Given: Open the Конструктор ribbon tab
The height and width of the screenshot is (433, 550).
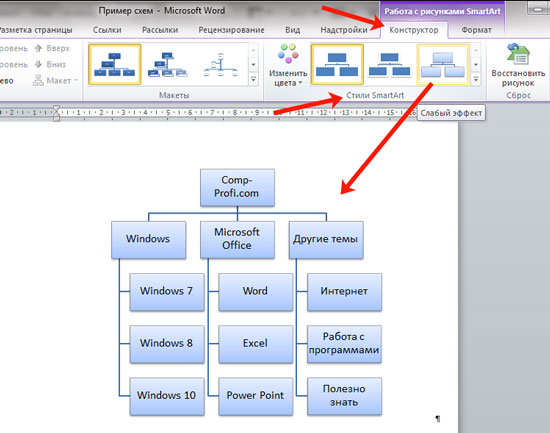Looking at the screenshot, I should [x=414, y=30].
